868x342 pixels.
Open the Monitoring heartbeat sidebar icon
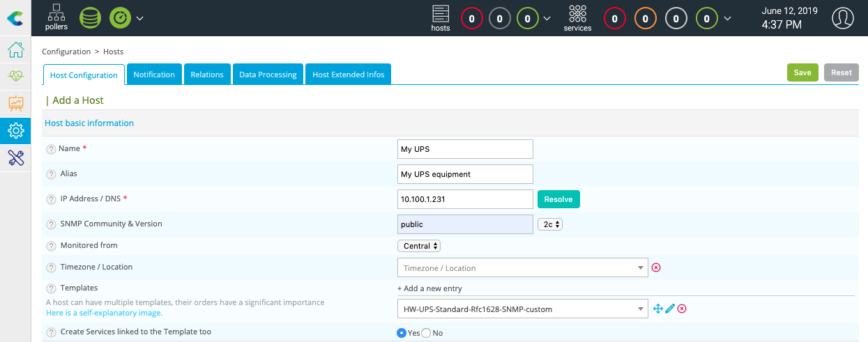pos(15,77)
